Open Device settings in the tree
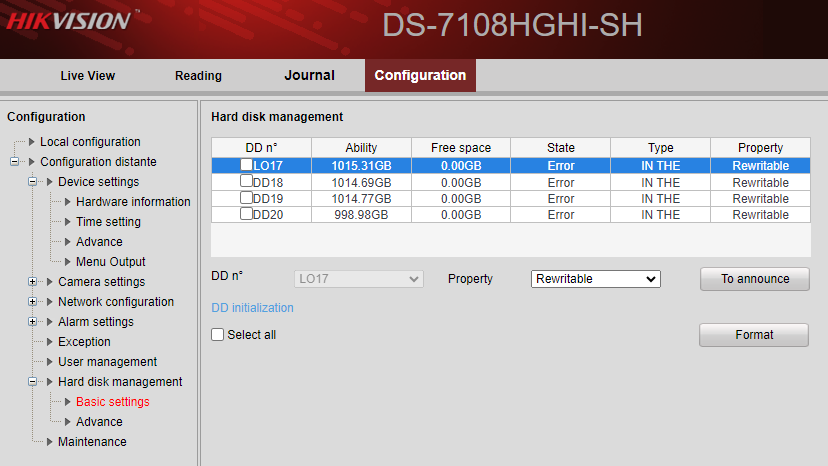828x466 pixels. [99, 182]
